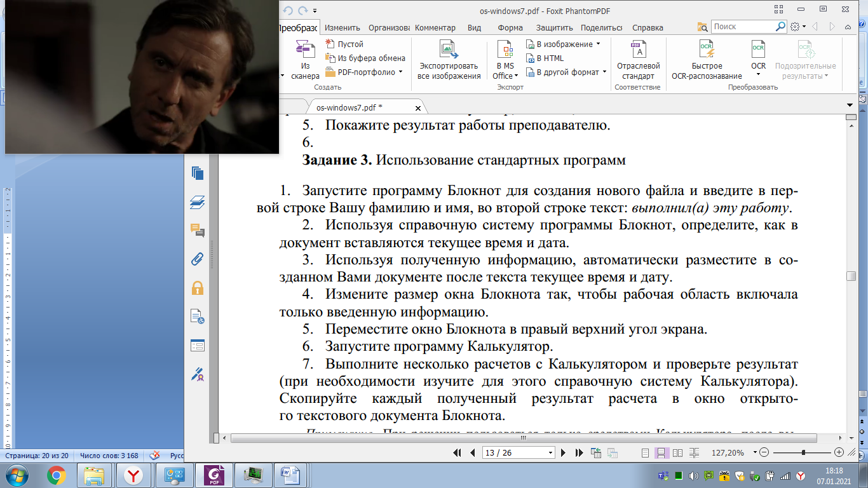Viewport: 868px width, 488px height.
Task: Click the advanced search folder icon
Action: pos(702,27)
